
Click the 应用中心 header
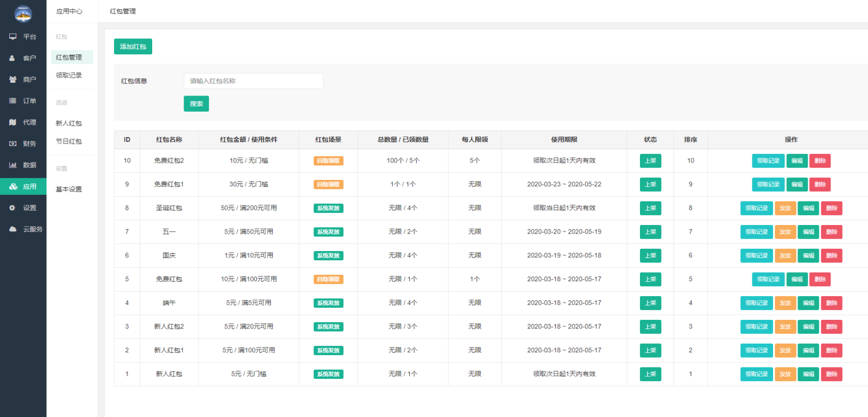(x=69, y=11)
